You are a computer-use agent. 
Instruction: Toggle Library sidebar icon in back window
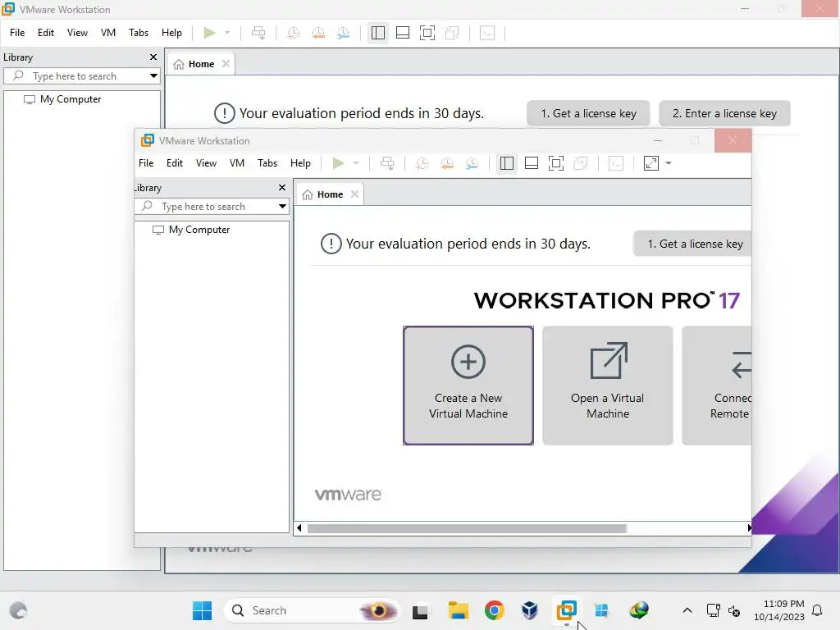point(377,33)
